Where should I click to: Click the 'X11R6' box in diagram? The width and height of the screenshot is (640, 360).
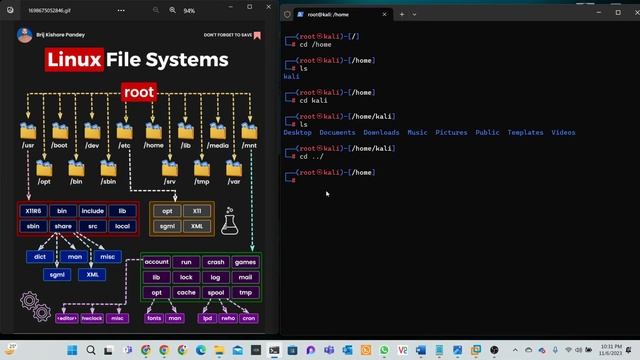coord(33,211)
